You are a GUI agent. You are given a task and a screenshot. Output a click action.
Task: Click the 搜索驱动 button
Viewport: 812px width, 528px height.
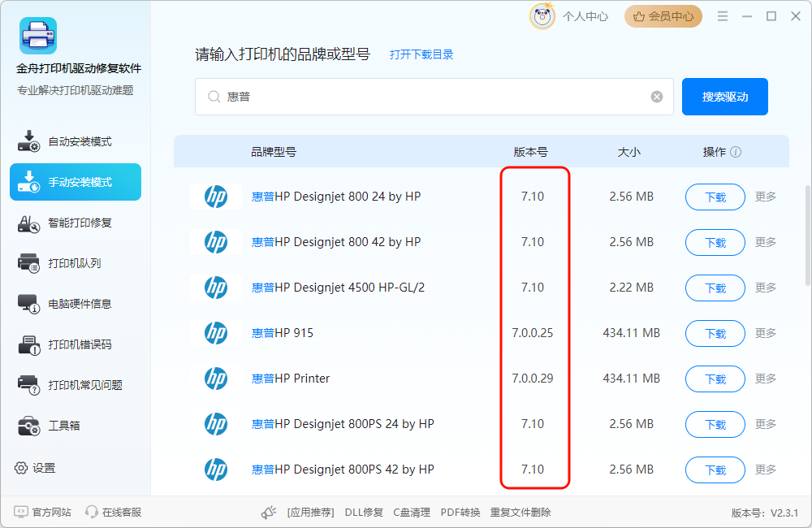point(725,97)
